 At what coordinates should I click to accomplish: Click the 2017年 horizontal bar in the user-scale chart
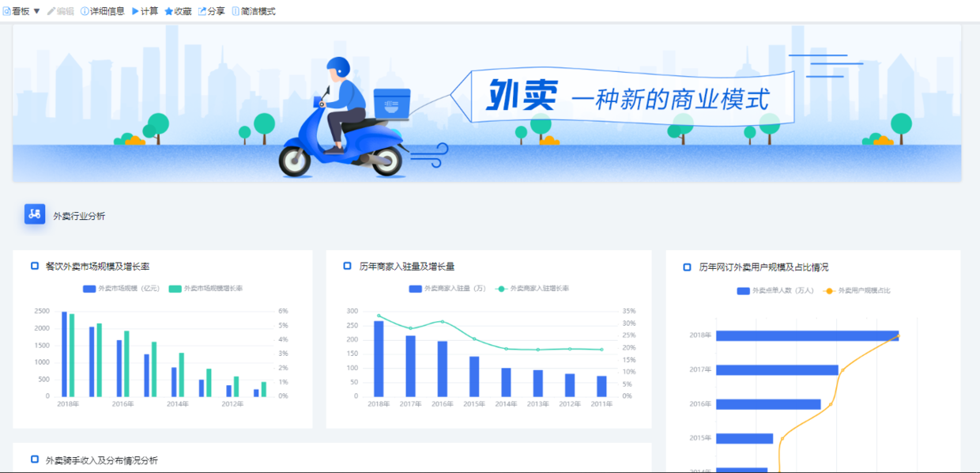777,370
